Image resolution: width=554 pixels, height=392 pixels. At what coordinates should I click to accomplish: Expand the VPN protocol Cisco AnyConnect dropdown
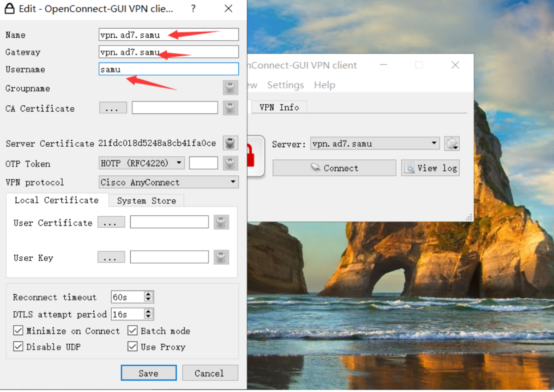(169, 182)
